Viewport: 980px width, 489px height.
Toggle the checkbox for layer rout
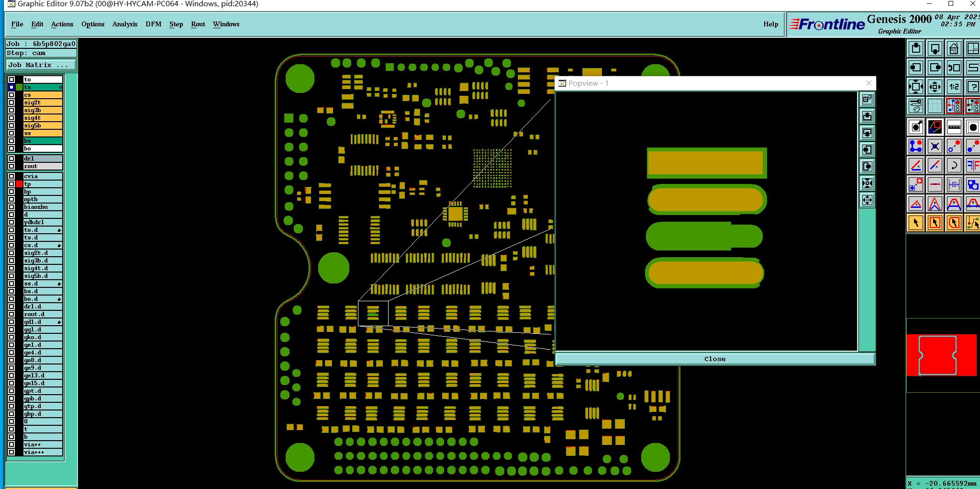11,166
